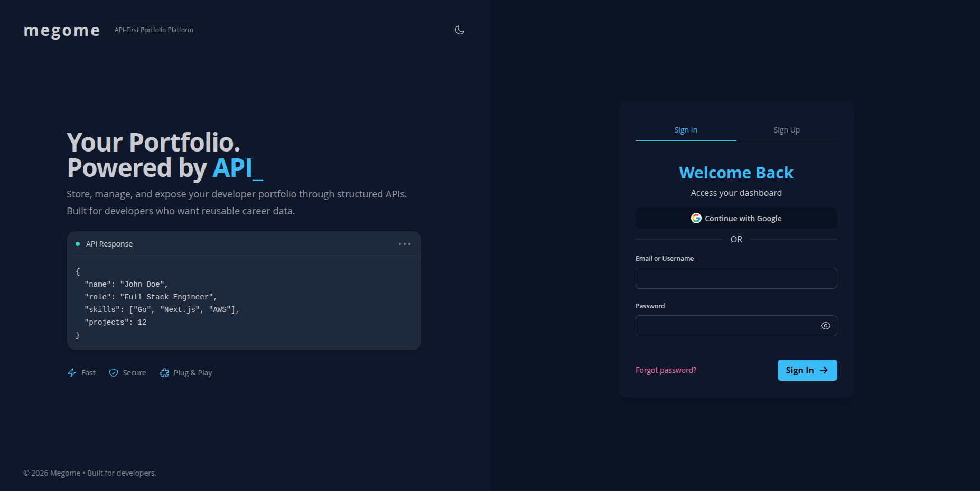Click the 2026 Megome footer text
This screenshot has width=980, height=491.
(x=90, y=473)
